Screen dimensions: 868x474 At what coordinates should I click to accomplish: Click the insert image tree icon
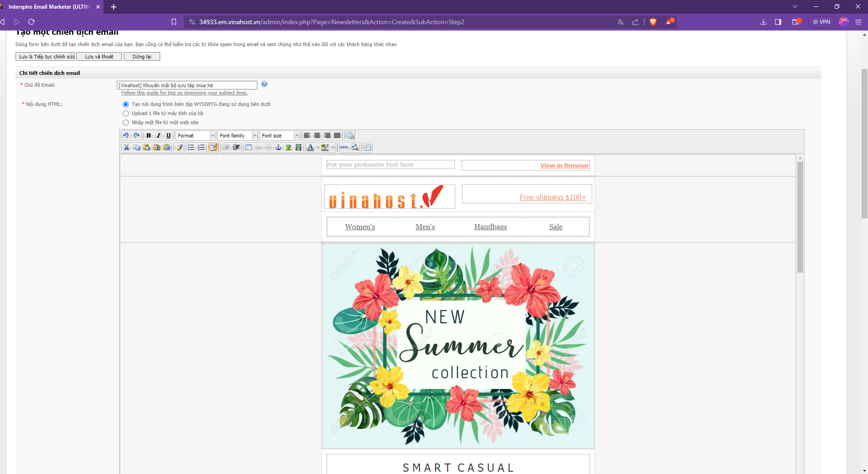tap(288, 147)
